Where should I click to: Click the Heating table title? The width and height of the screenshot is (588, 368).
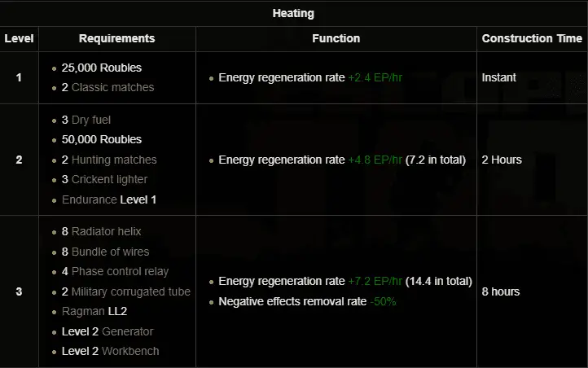[294, 13]
